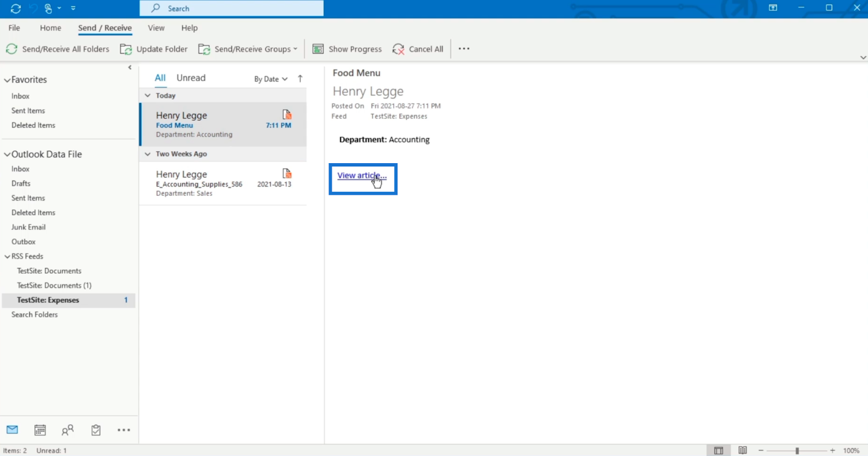The width and height of the screenshot is (868, 456).
Task: Collapse the Favorites section
Action: tap(7, 80)
